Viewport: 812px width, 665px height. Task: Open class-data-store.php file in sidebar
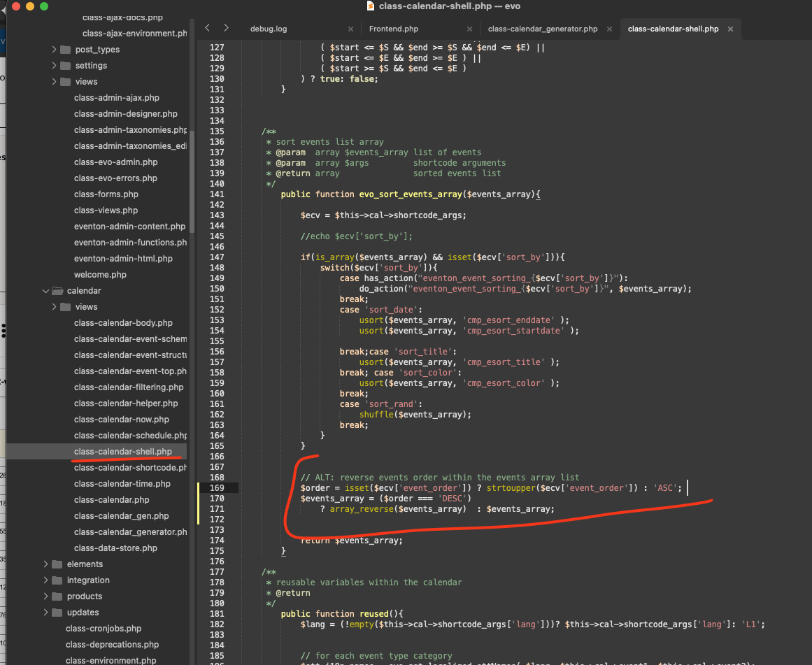(x=115, y=548)
